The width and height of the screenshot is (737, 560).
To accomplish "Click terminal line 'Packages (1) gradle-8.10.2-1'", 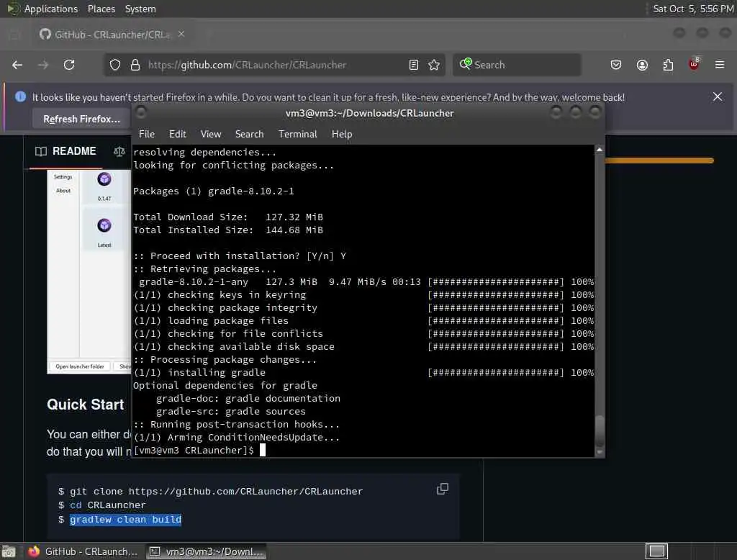I will point(213,191).
